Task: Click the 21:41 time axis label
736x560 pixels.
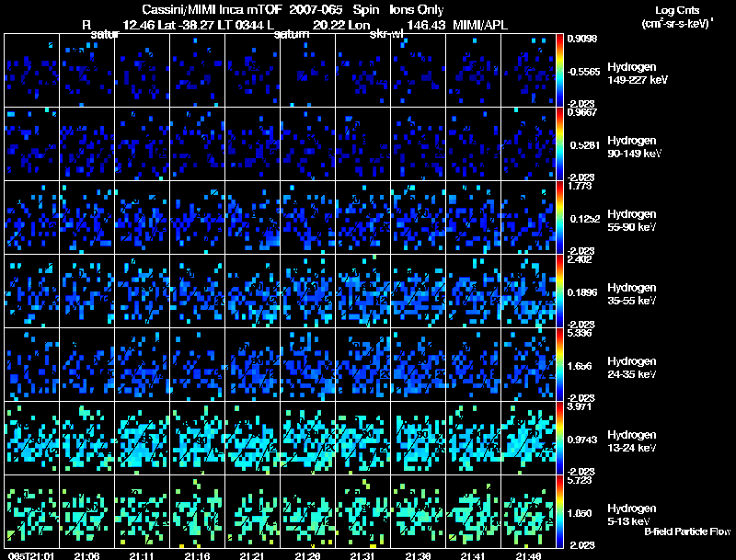Action: coord(473,556)
